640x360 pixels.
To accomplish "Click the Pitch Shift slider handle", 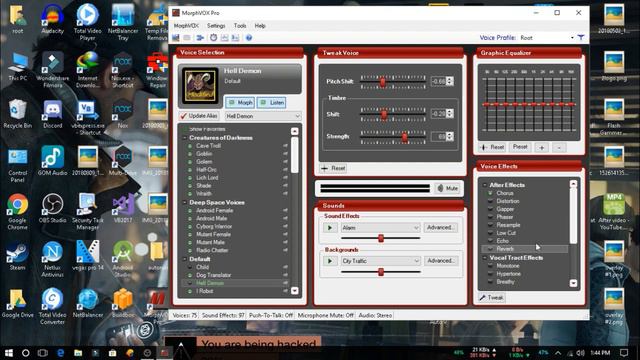I will click(x=383, y=82).
